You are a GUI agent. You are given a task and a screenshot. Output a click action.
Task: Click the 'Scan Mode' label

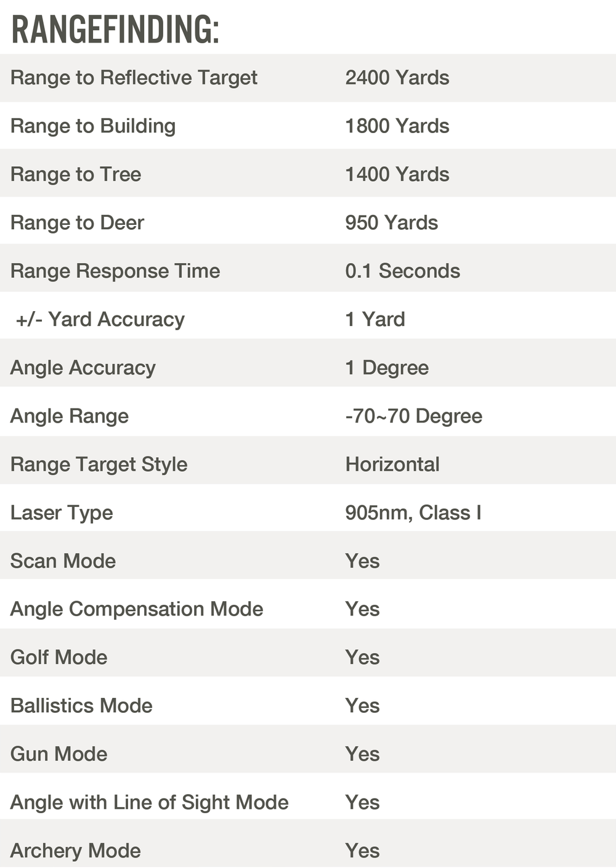[x=63, y=561]
